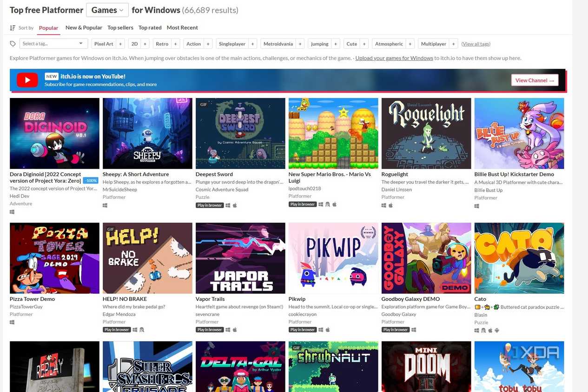Click the Apple icon under Roguelight
This screenshot has width=588, height=392.
(390, 205)
